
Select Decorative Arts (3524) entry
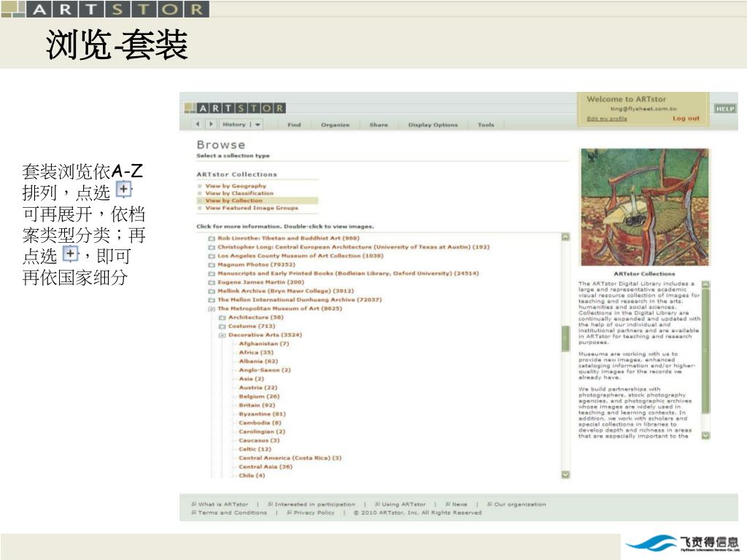click(265, 335)
